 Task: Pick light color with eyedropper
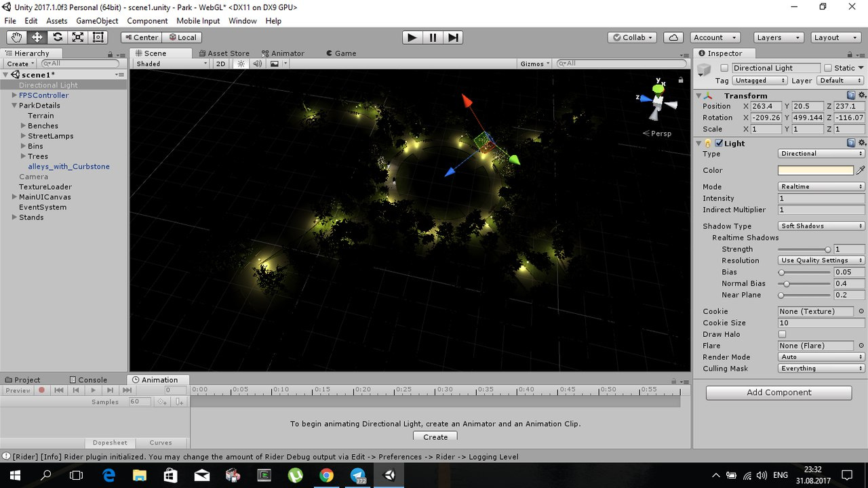tap(861, 170)
